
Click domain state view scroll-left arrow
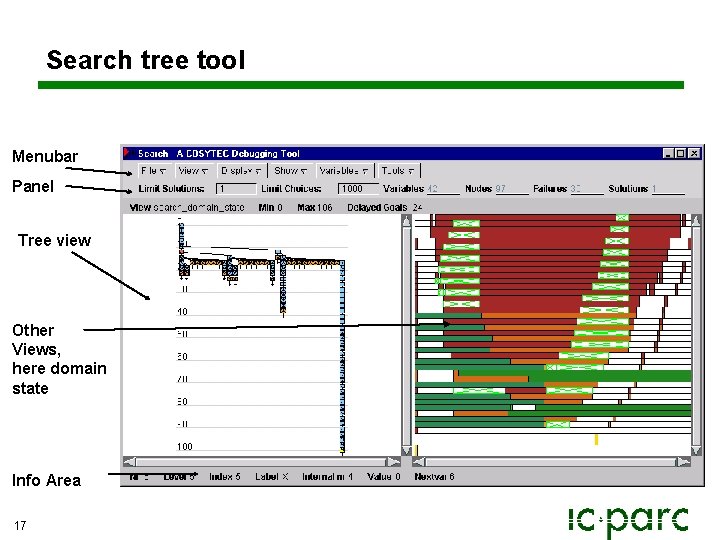[x=419, y=461]
